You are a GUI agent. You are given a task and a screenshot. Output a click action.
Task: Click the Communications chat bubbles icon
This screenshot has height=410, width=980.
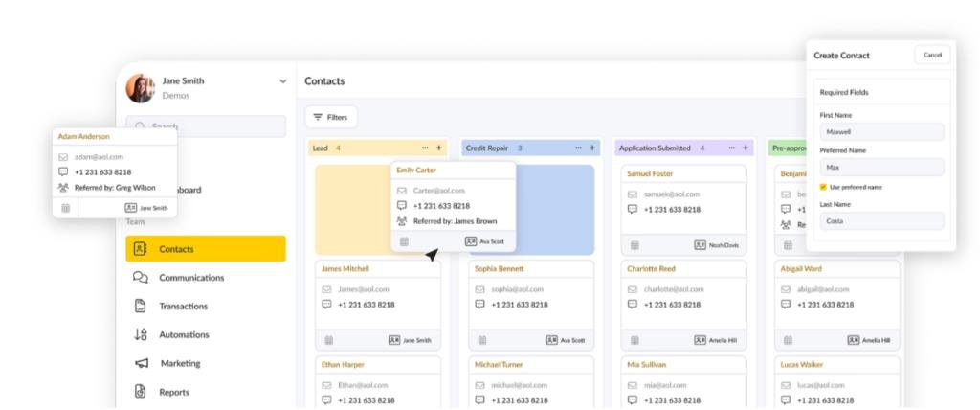point(141,277)
